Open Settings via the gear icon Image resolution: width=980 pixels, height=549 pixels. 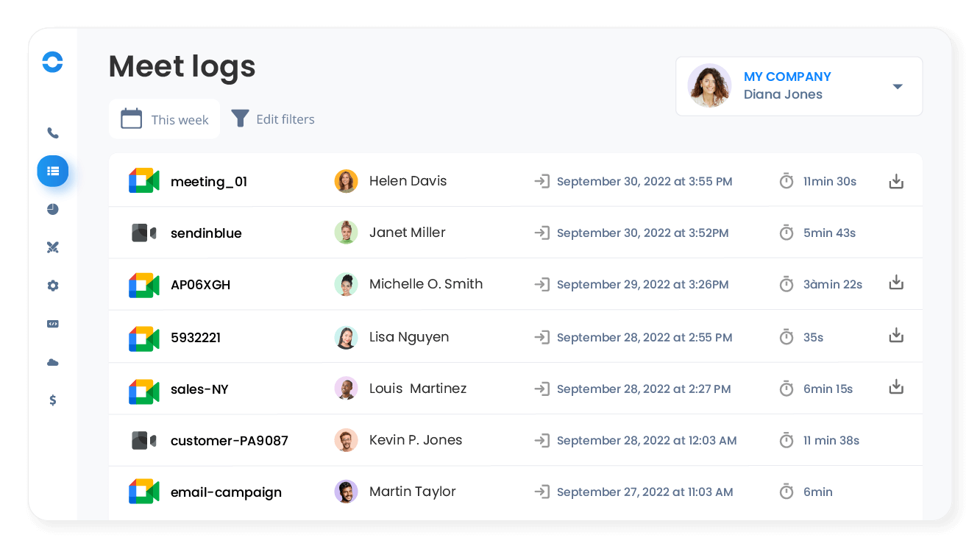point(52,286)
